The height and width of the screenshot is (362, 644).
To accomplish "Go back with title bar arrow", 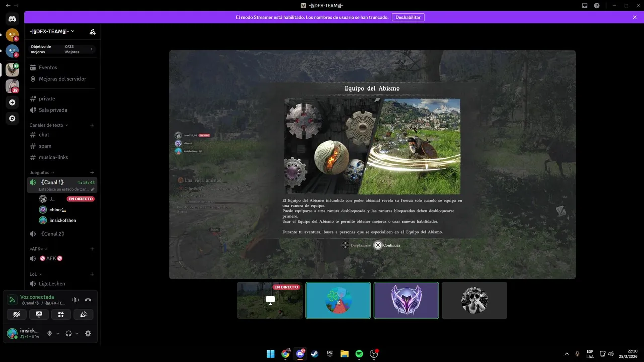I will (x=8, y=5).
